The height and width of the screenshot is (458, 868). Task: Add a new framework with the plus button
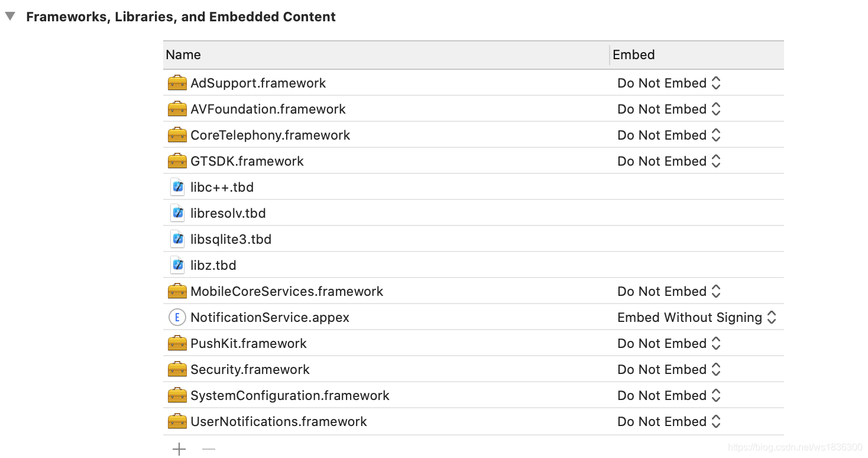click(179, 449)
